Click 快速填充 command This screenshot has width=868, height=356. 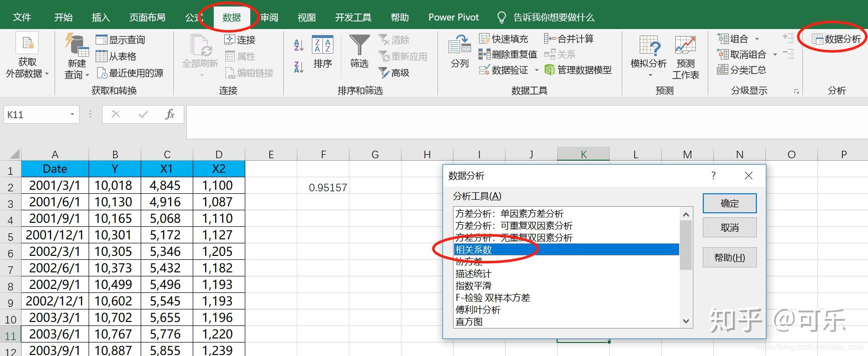(x=504, y=39)
